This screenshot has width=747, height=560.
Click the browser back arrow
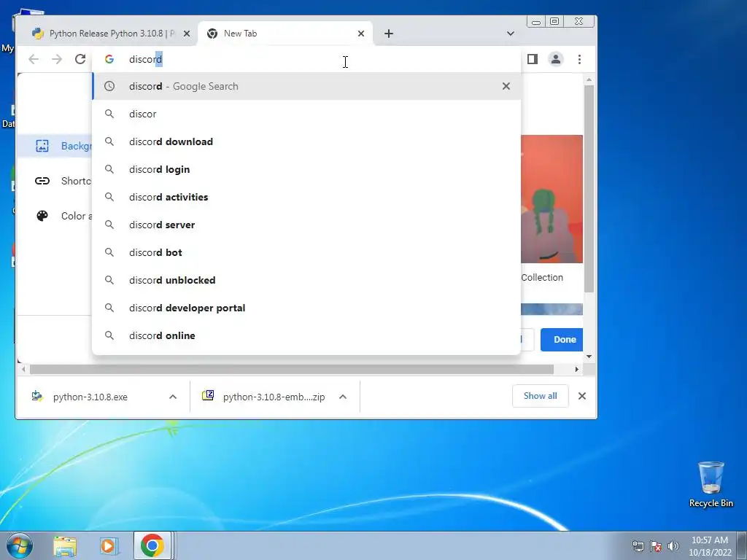pyautogui.click(x=34, y=59)
